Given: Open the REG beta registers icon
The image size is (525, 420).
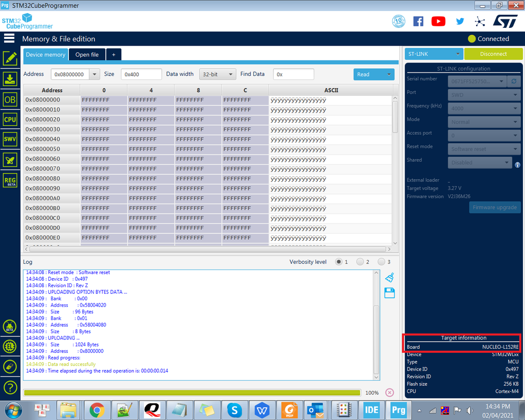Looking at the screenshot, I should pyautogui.click(x=10, y=180).
